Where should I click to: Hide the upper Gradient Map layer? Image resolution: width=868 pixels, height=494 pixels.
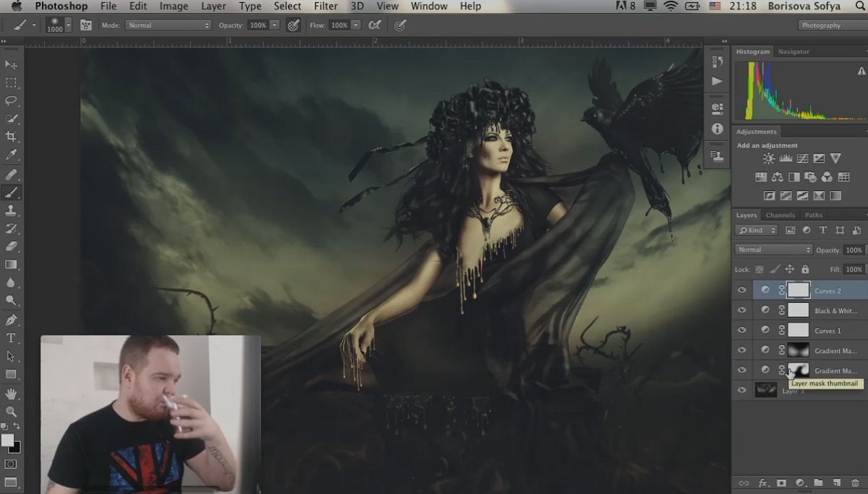[x=741, y=350]
